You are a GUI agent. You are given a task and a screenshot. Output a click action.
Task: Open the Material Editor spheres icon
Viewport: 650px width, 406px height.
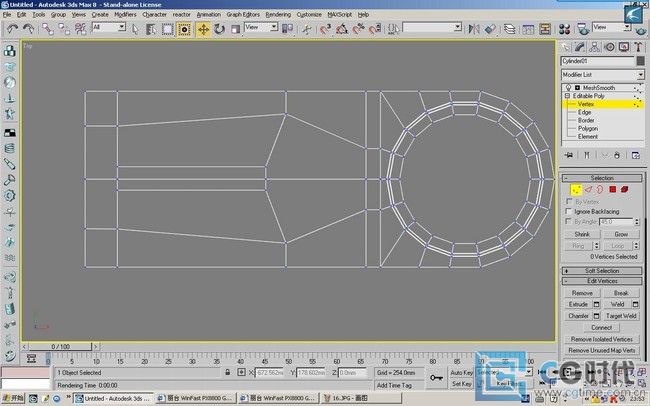[564, 29]
